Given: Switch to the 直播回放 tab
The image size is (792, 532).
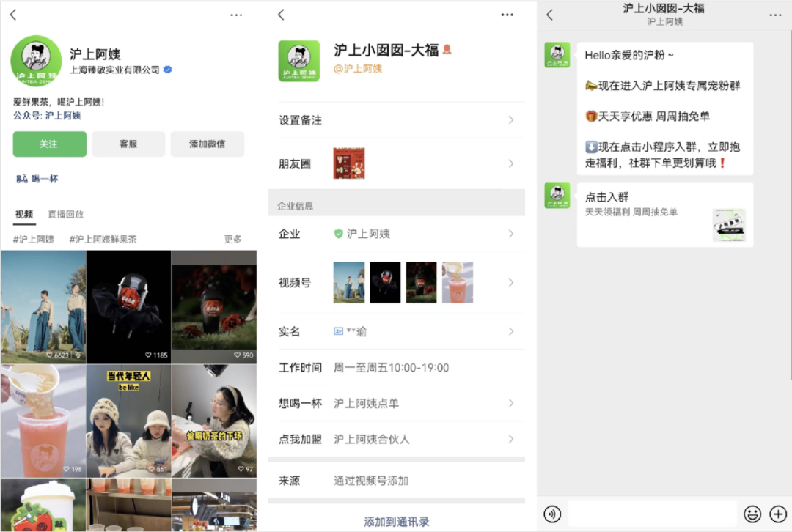Looking at the screenshot, I should [x=66, y=214].
